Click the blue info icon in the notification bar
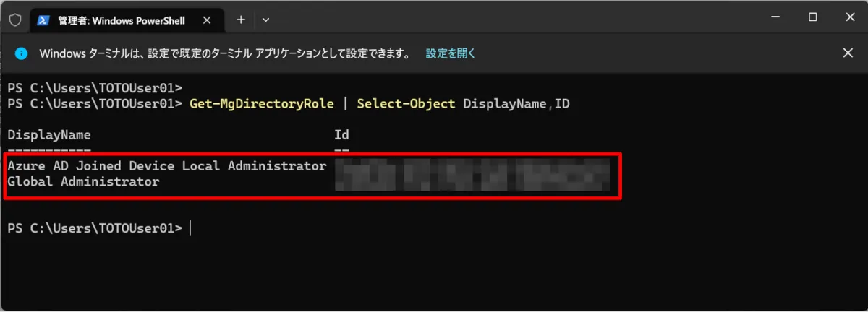This screenshot has width=868, height=312. (22, 53)
